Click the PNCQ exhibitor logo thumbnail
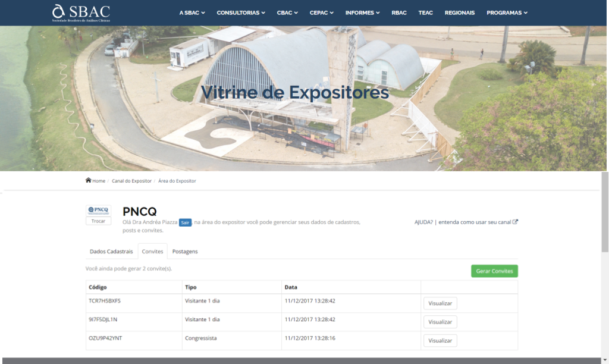This screenshot has height=364, width=609. click(x=98, y=210)
